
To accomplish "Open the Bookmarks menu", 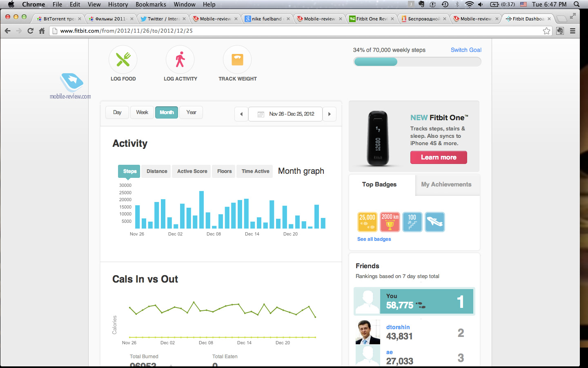I will tap(151, 4).
